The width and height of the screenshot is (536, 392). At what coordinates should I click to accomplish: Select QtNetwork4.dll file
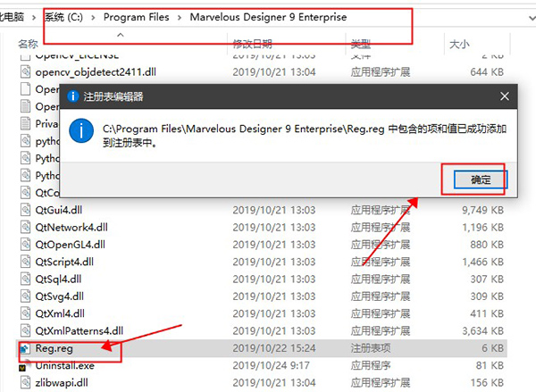(x=71, y=228)
